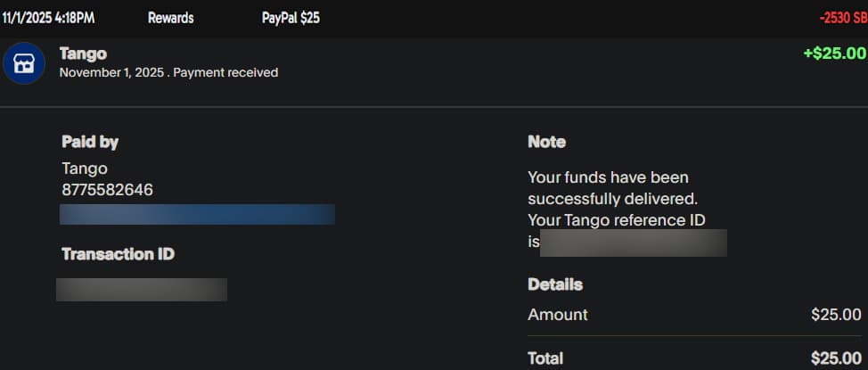868x370 pixels.
Task: Select the blurred Transaction ID value
Action: [x=142, y=289]
